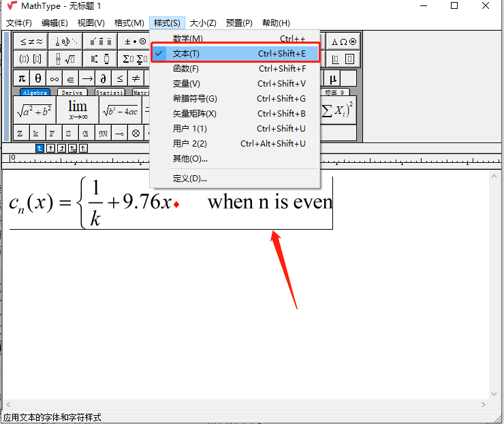
Task: Choose 用户 1(1) style
Action: pyautogui.click(x=235, y=129)
